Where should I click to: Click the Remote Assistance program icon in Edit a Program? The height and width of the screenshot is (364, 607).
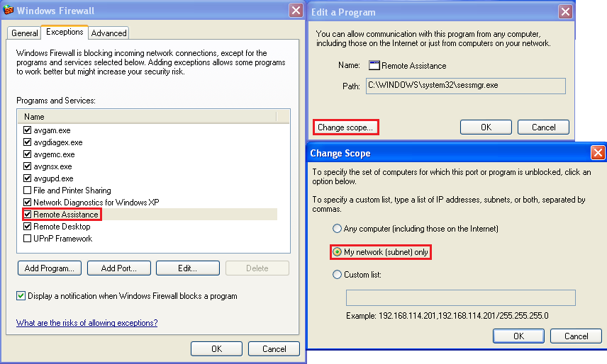[x=374, y=65]
